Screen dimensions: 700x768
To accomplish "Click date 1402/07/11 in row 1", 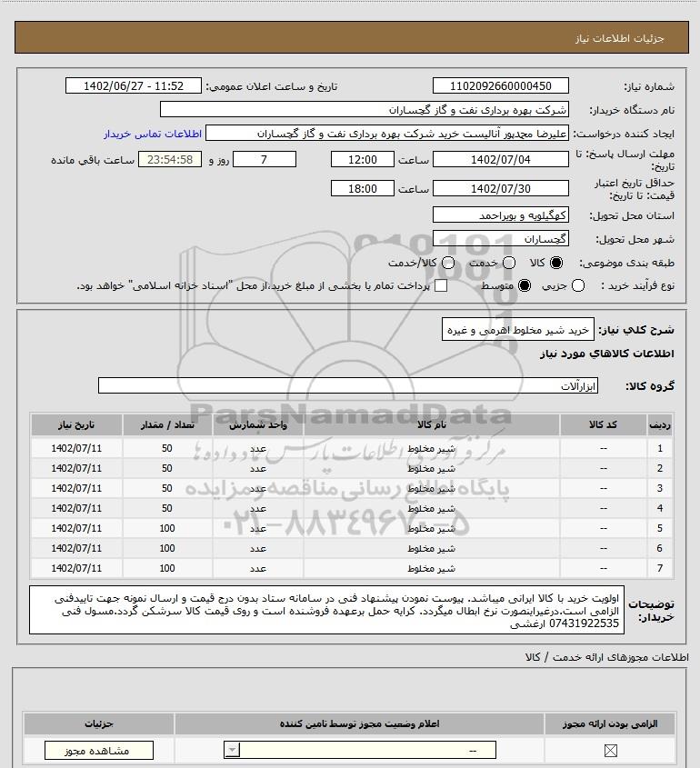I will tap(76, 448).
